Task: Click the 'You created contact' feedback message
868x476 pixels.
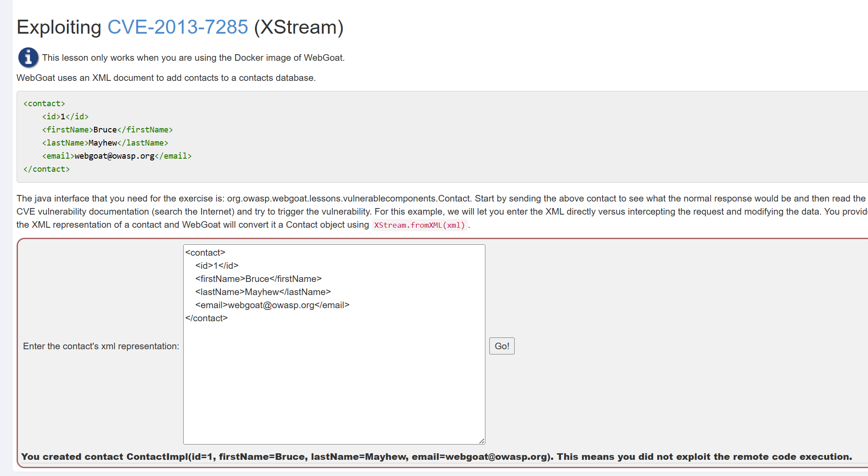Action: click(436, 457)
